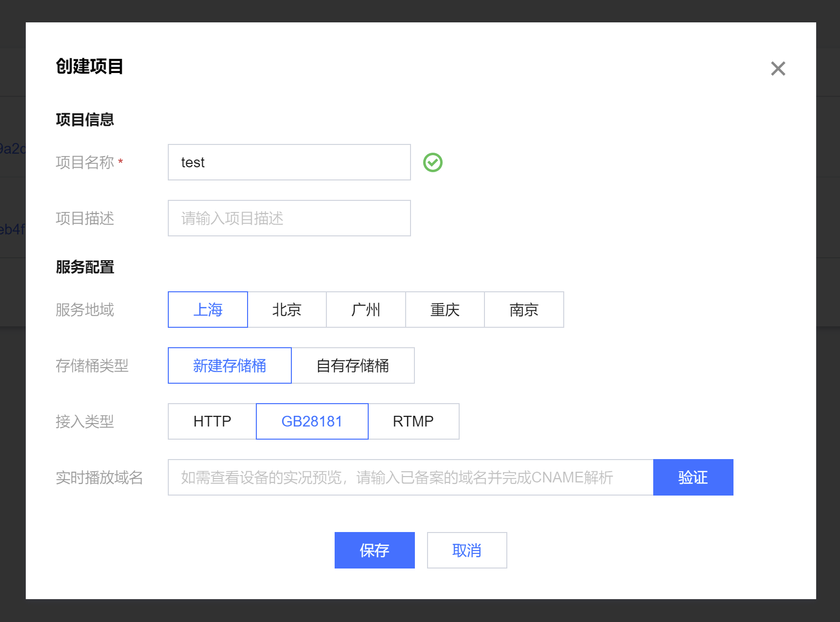Switch access type to RTMP
The width and height of the screenshot is (840, 622).
point(413,422)
